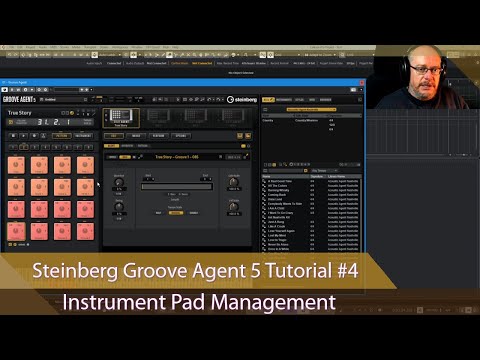Click the round yellow icon beside True Story
This screenshot has width=480, height=360.
tap(72, 113)
